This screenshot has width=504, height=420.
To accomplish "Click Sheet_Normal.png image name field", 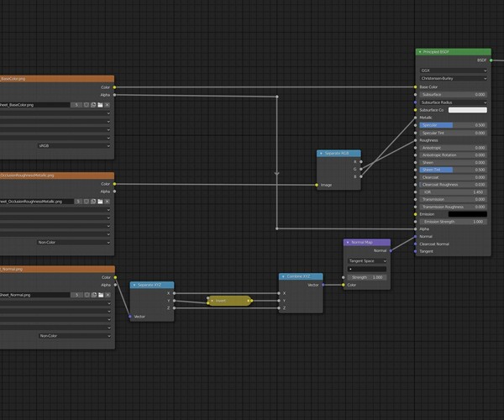I will [x=34, y=295].
